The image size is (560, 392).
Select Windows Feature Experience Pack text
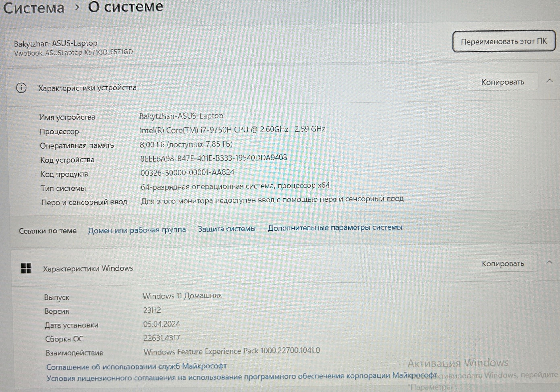pyautogui.click(x=232, y=351)
